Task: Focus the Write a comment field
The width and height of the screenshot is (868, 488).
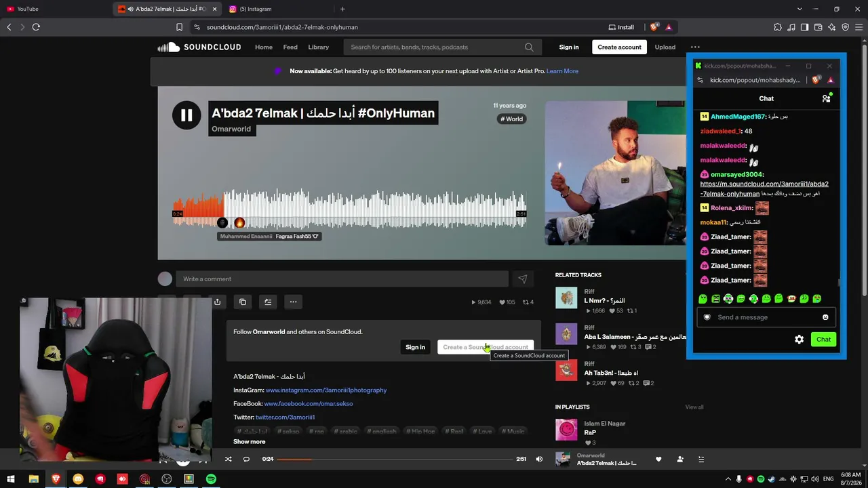Action: point(342,279)
